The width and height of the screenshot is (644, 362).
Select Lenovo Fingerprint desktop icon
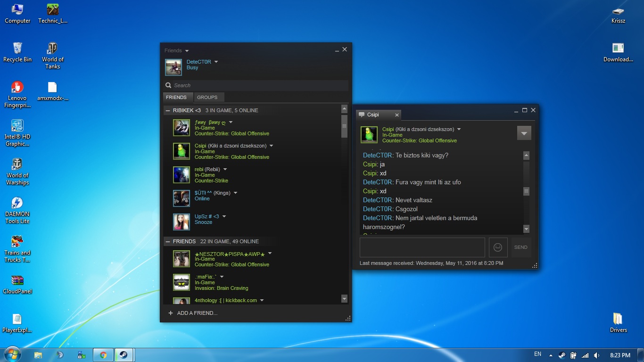17,94
